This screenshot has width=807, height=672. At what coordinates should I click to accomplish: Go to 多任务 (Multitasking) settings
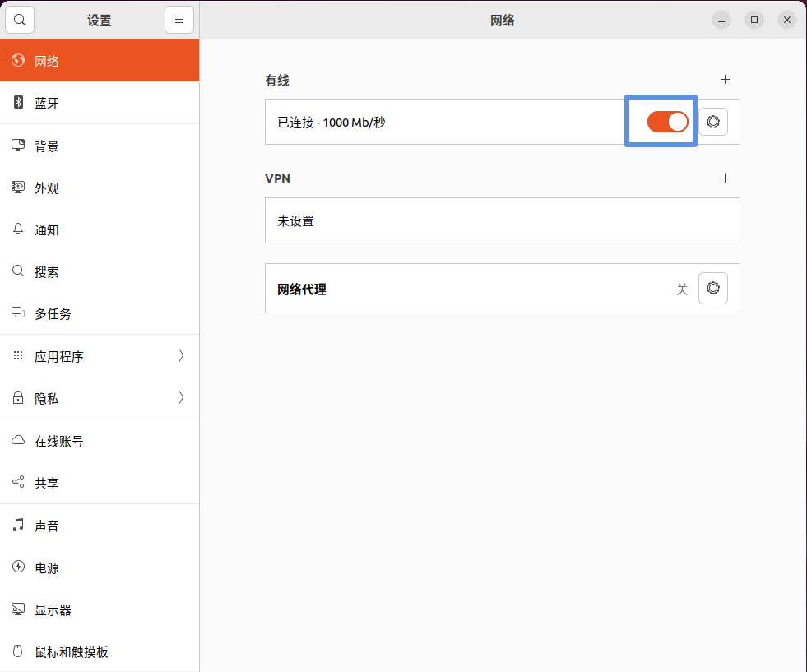(53, 314)
